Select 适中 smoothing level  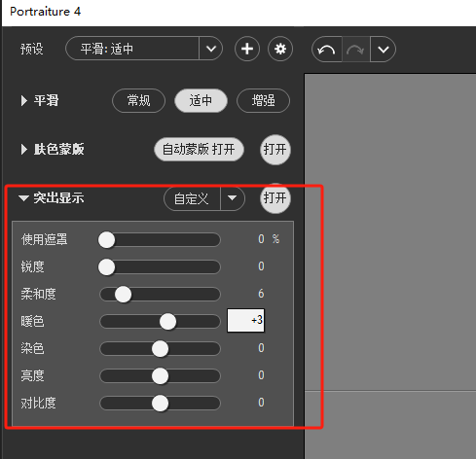pos(201,100)
